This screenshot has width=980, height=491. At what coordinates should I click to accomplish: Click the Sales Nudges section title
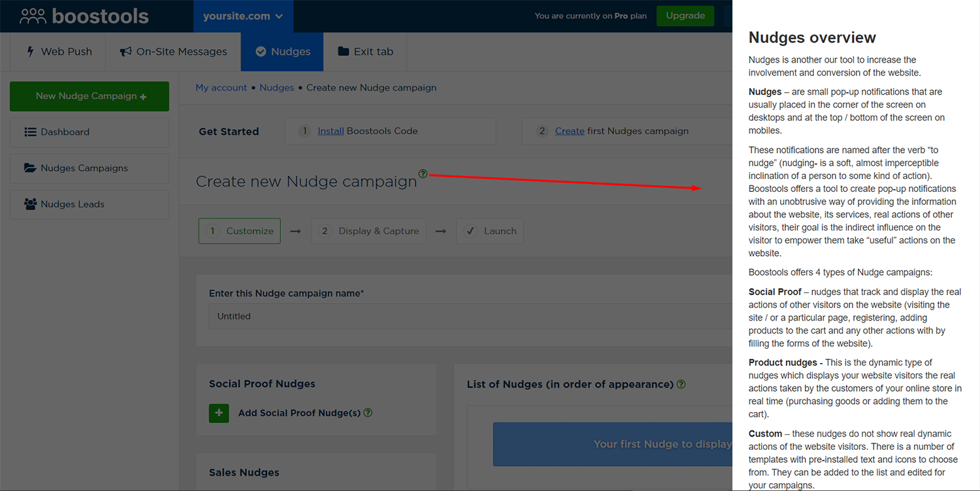pos(244,473)
